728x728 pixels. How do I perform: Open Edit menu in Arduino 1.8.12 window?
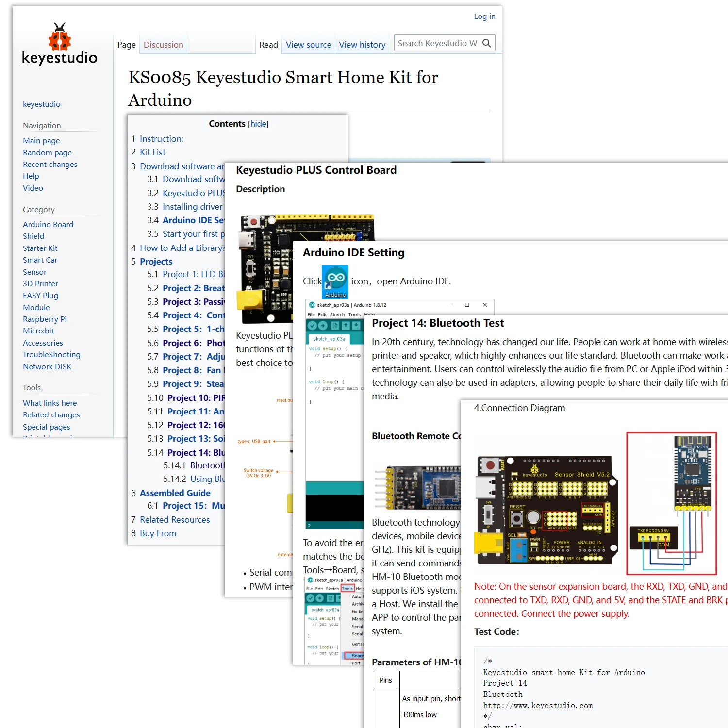pyautogui.click(x=322, y=314)
